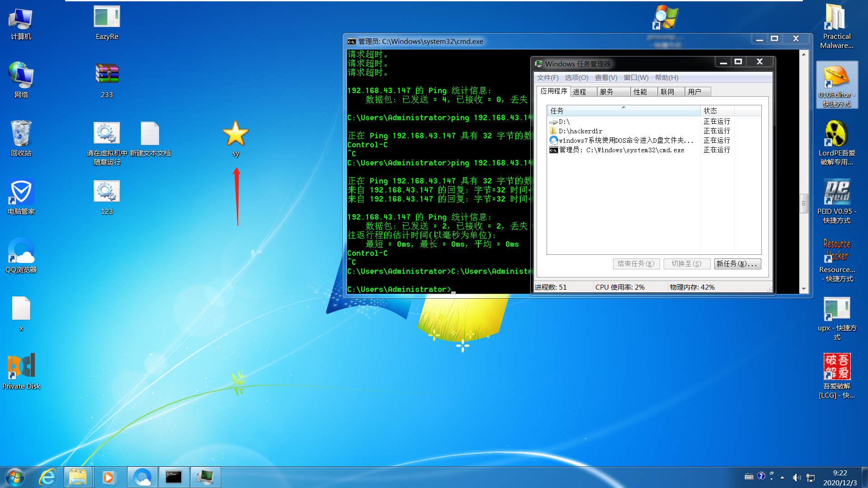
Task: Open the LordPE desktop shortcut
Action: pyautogui.click(x=836, y=134)
